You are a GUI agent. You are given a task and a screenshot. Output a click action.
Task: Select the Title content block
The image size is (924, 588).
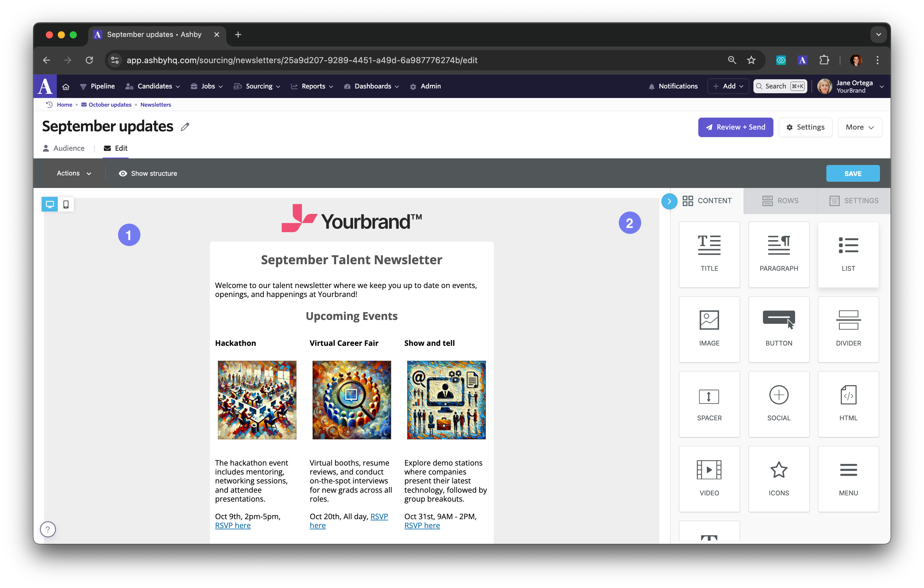pyautogui.click(x=709, y=254)
